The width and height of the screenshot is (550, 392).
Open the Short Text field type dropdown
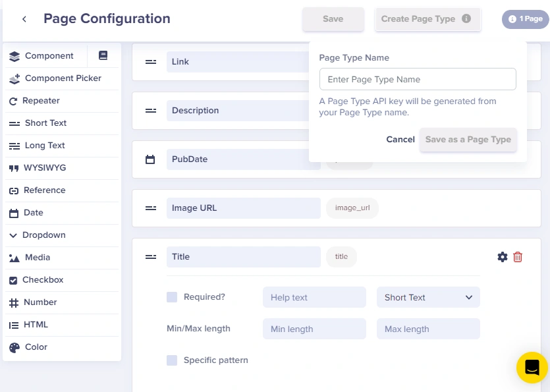[x=428, y=297]
